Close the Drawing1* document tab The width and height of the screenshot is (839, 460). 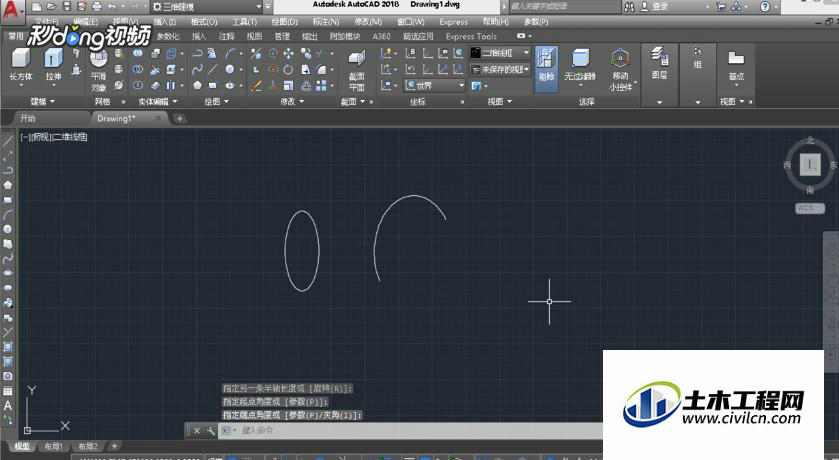point(158,118)
